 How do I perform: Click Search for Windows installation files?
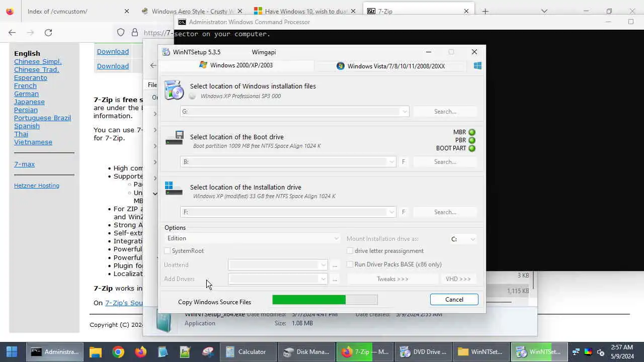(445, 112)
